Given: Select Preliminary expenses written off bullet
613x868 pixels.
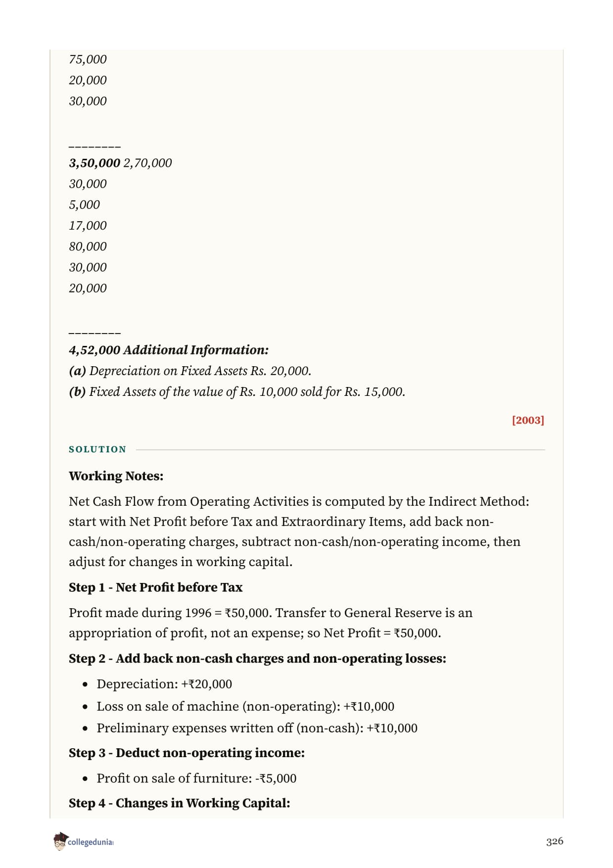Looking at the screenshot, I should tap(257, 728).
